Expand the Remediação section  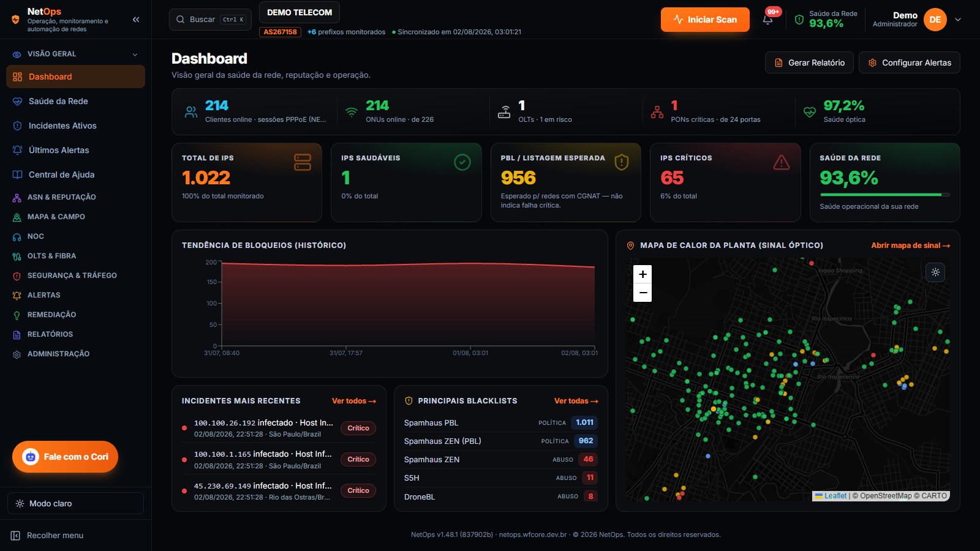[x=75, y=315]
